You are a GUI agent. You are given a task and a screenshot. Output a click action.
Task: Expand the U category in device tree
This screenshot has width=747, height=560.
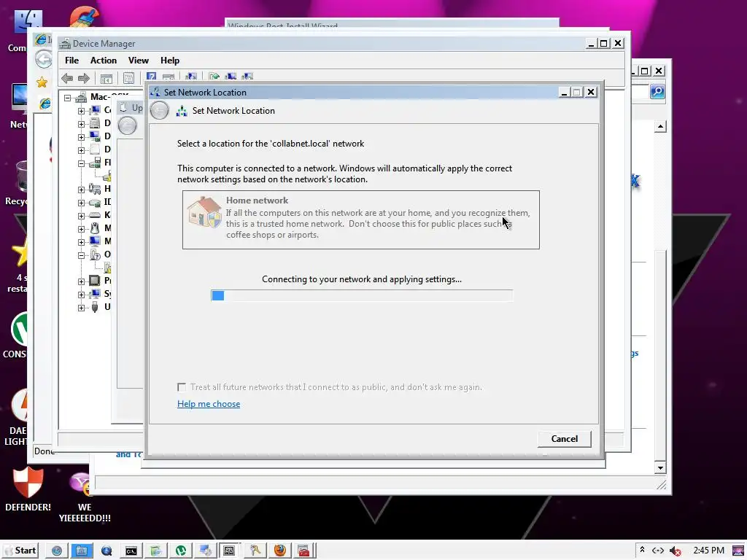[82, 308]
